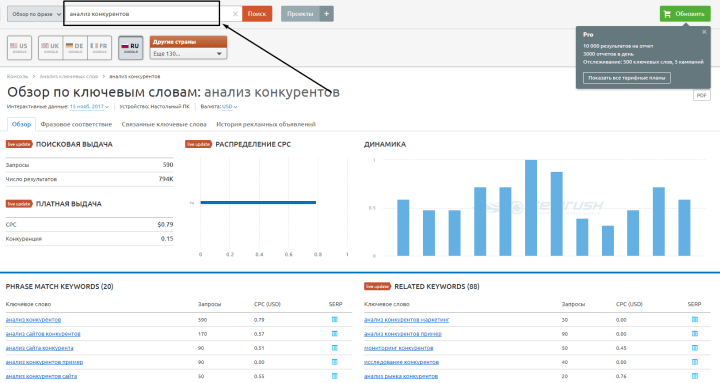Image resolution: width=720 pixels, height=383 pixels.
Task: Open SERP icon for анализ сайта конкурента
Action: 334,348
